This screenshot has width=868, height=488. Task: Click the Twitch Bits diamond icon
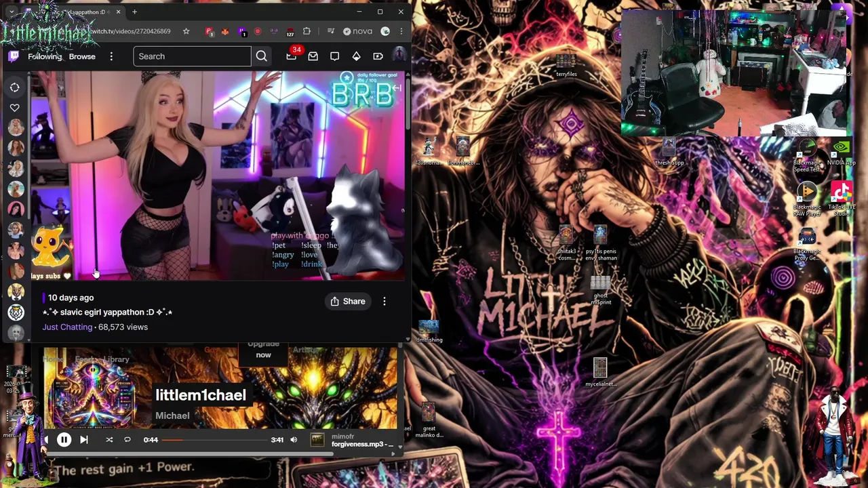[357, 56]
